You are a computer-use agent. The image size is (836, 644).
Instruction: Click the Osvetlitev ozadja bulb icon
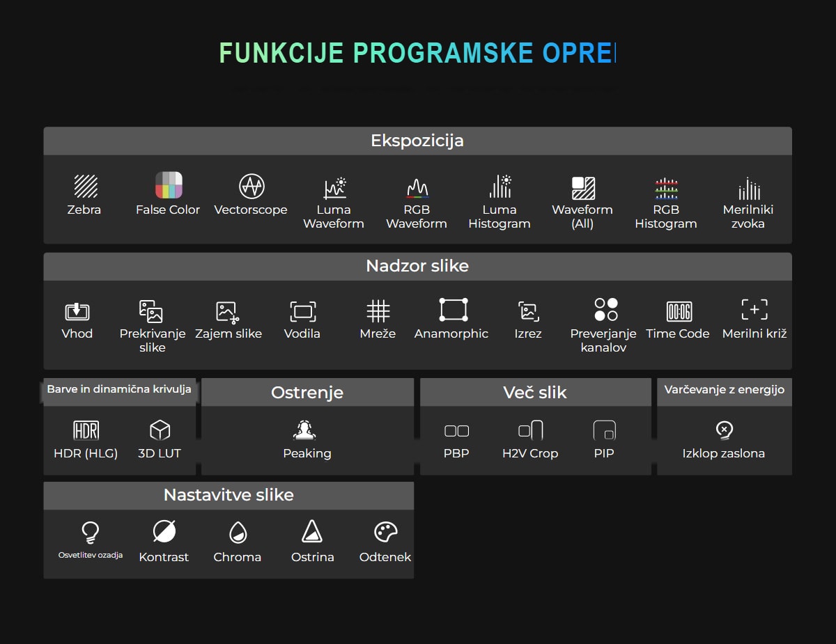pos(90,533)
